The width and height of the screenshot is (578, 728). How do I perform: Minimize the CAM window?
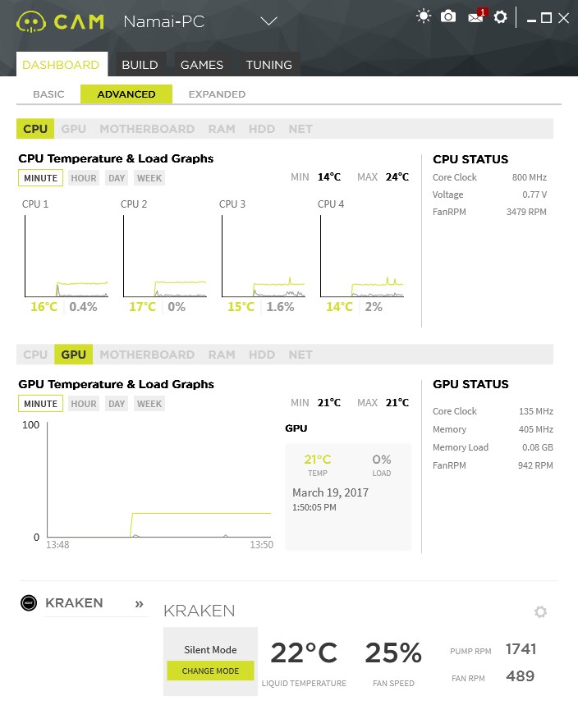531,20
